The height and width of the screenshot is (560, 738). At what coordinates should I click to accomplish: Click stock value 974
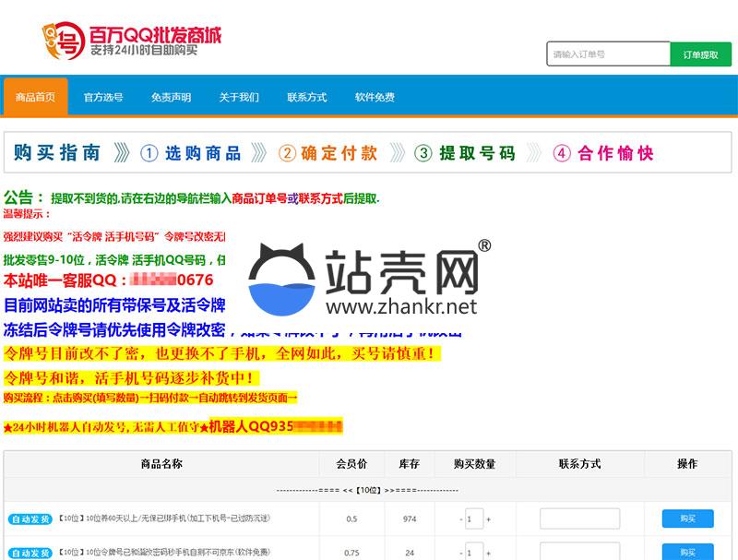[410, 519]
